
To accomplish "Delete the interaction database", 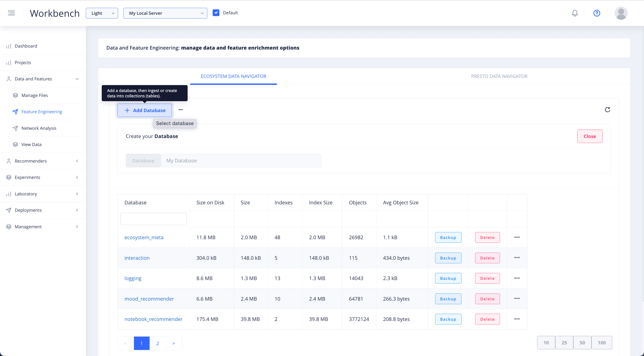I will tap(487, 257).
